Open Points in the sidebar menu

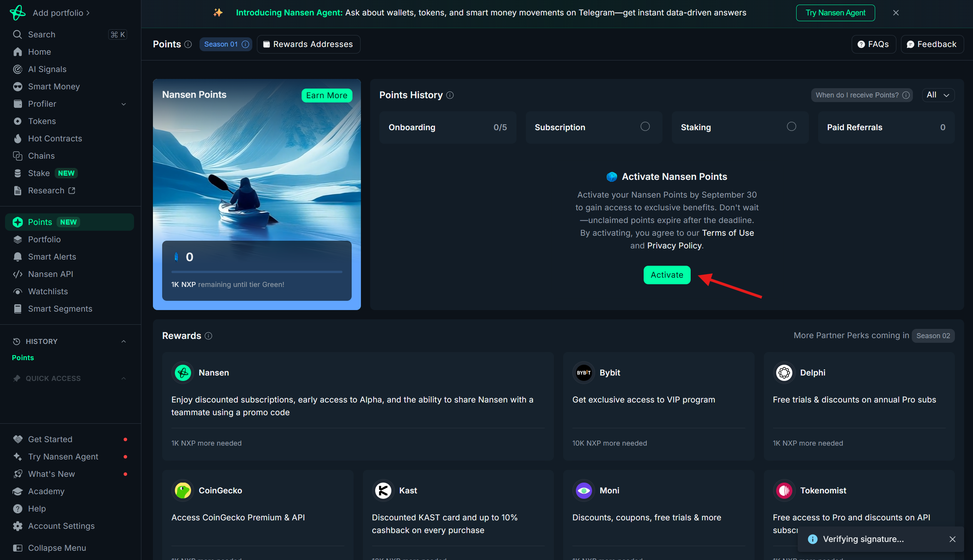coord(69,222)
